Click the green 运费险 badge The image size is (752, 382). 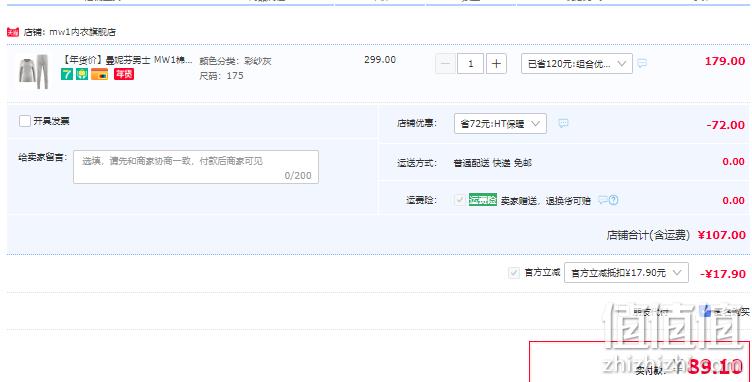tap(482, 200)
